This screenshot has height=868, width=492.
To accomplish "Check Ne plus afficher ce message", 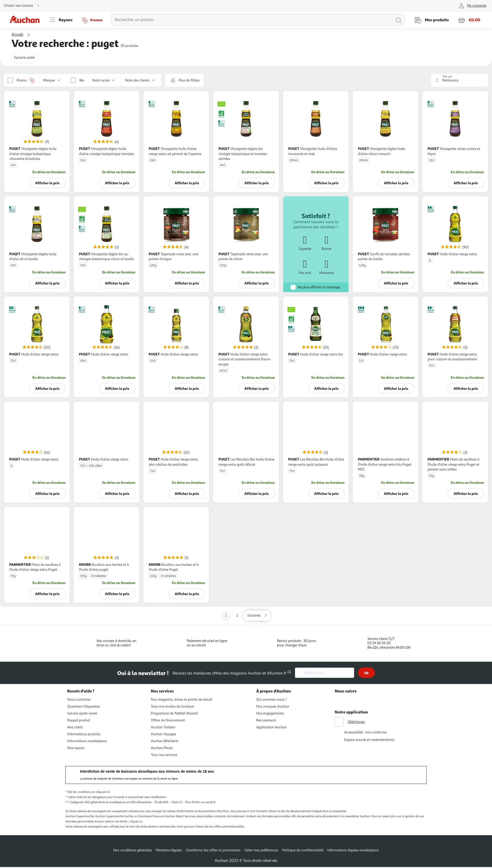I will point(293,287).
